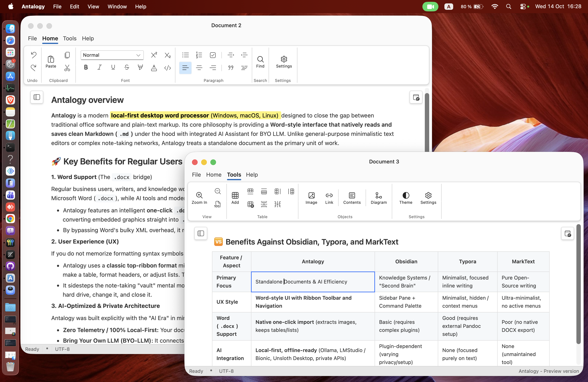
Task: Click the AI assistant panel icon in Document 2
Action: click(416, 97)
